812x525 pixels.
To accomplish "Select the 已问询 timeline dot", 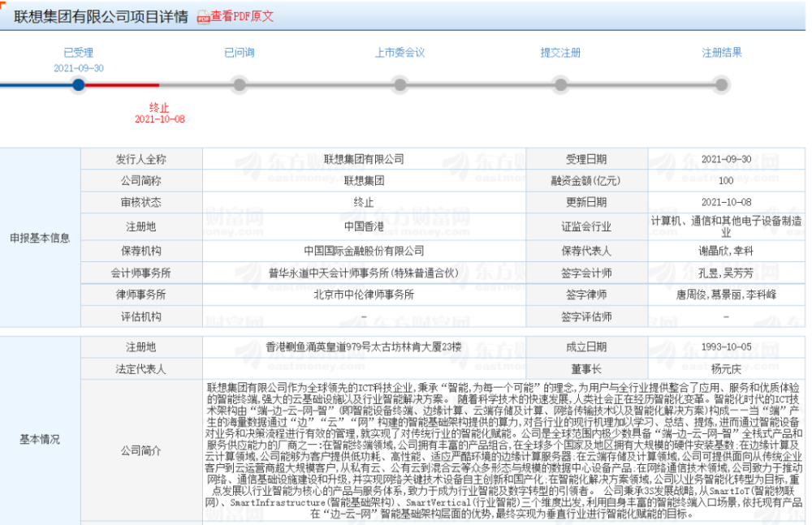I will pyautogui.click(x=240, y=84).
